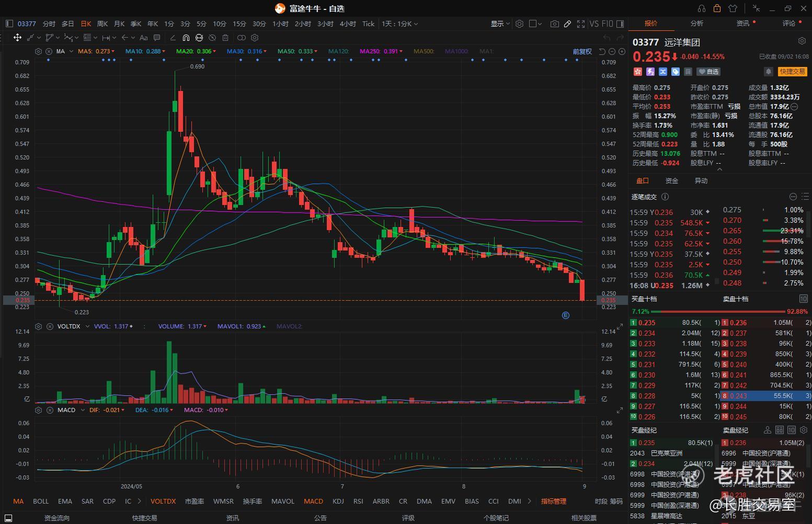Open quote panel settings gear
812x524 pixels.
(x=802, y=41)
